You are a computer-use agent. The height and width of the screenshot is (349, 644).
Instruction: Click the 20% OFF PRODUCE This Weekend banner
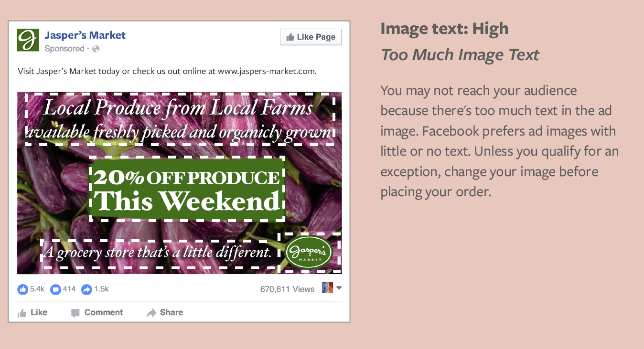coord(187,189)
